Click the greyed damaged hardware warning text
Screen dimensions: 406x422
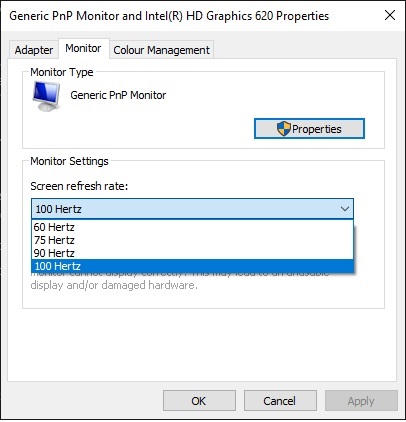[x=114, y=285]
